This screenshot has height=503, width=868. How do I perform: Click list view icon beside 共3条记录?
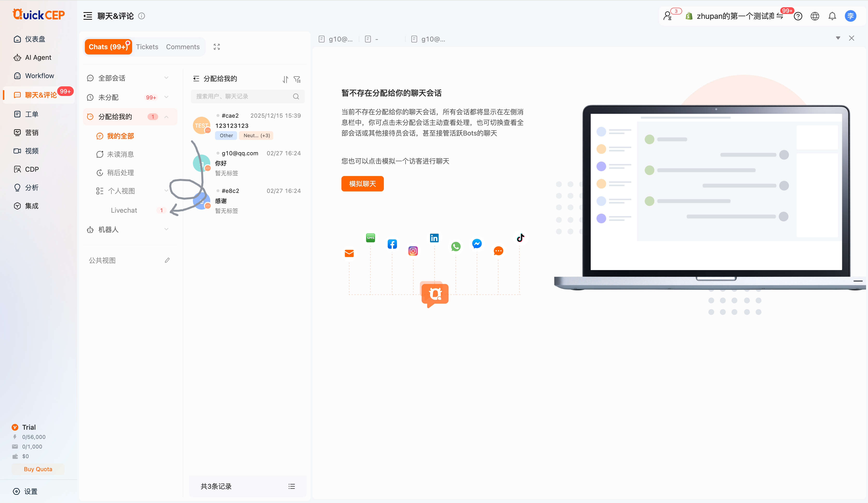point(292,486)
